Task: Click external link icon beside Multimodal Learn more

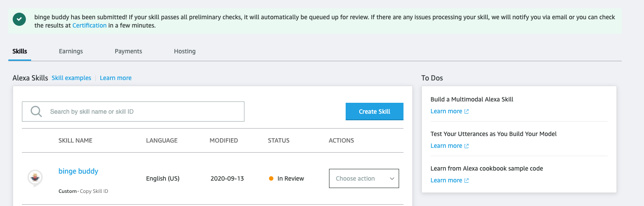Action: point(467,112)
